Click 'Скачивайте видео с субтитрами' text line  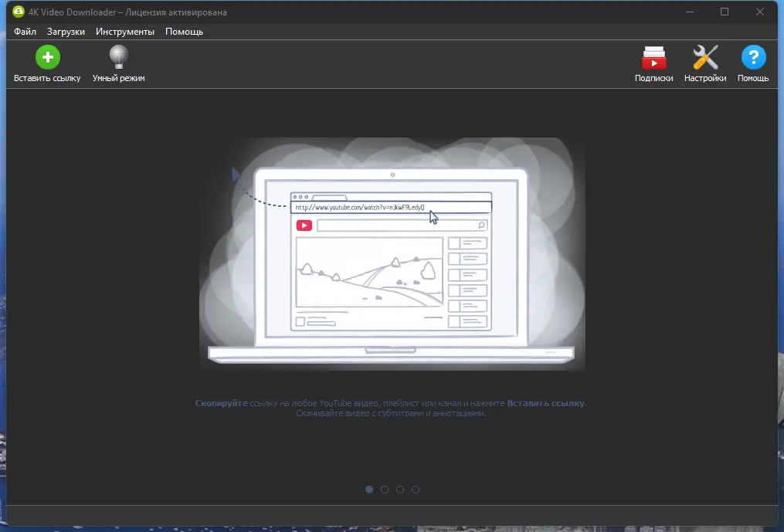391,414
